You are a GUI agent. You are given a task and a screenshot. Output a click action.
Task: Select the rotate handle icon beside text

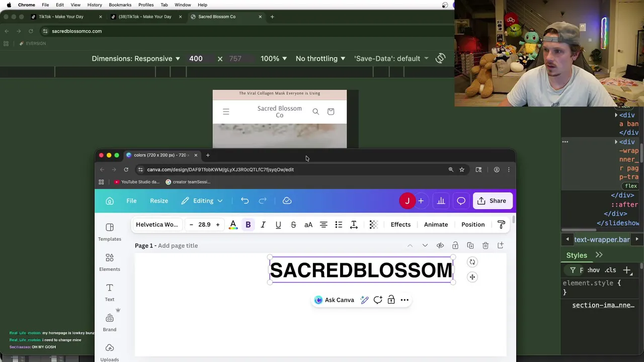472,262
